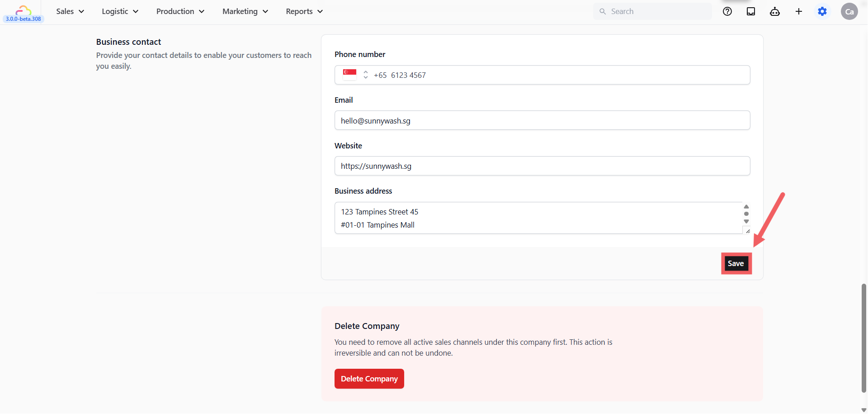Image resolution: width=868 pixels, height=414 pixels.
Task: Click the Phone number label
Action: (x=360, y=54)
